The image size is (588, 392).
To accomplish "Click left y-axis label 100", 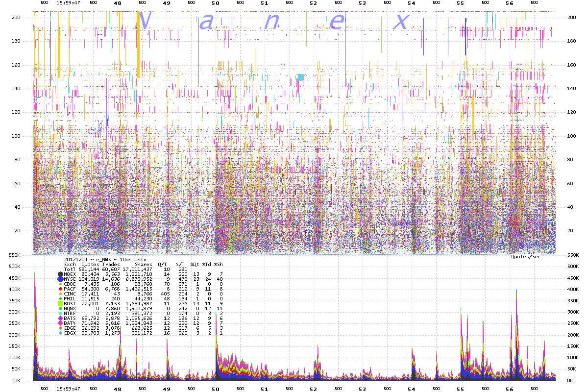I will click(x=16, y=136).
